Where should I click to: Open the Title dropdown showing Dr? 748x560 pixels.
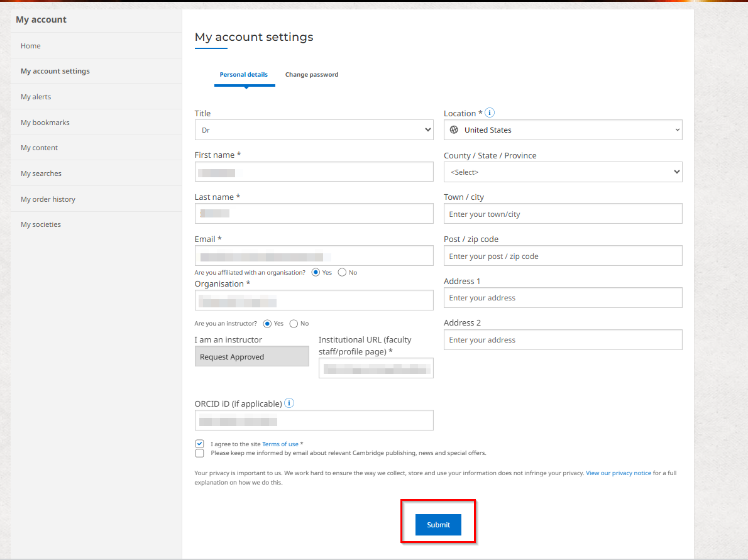click(x=314, y=129)
